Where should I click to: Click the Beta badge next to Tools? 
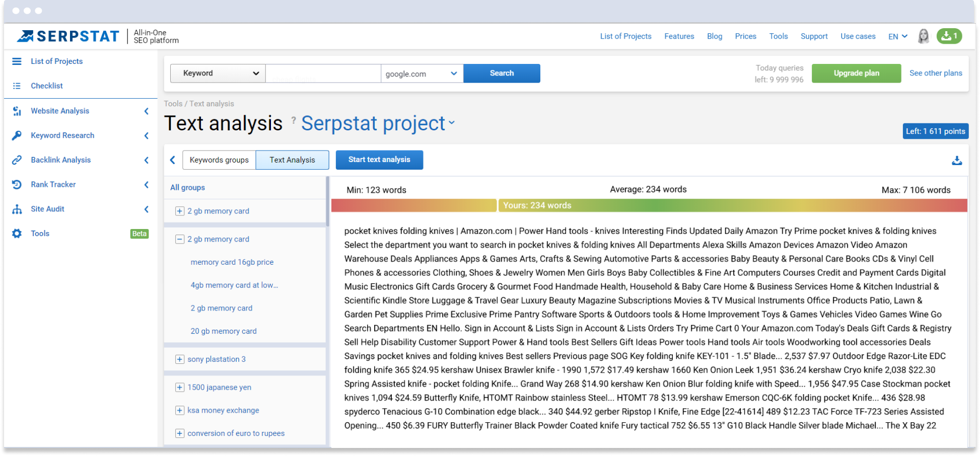click(139, 234)
